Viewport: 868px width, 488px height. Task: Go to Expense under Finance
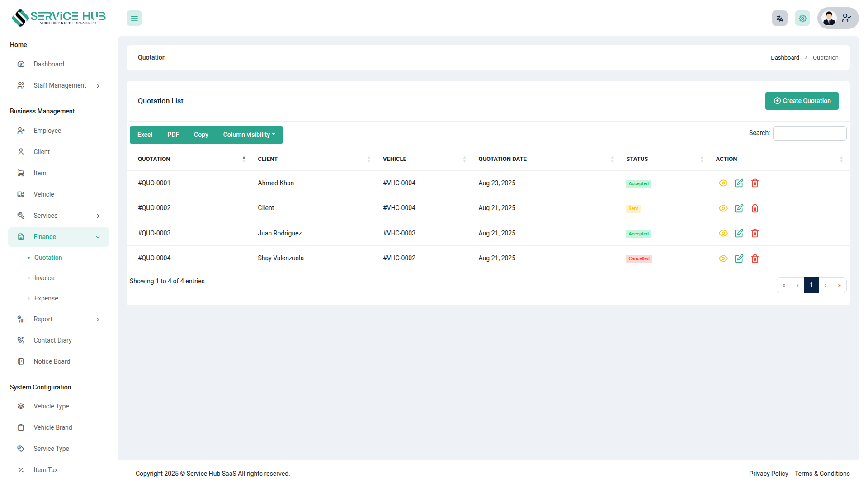point(46,298)
